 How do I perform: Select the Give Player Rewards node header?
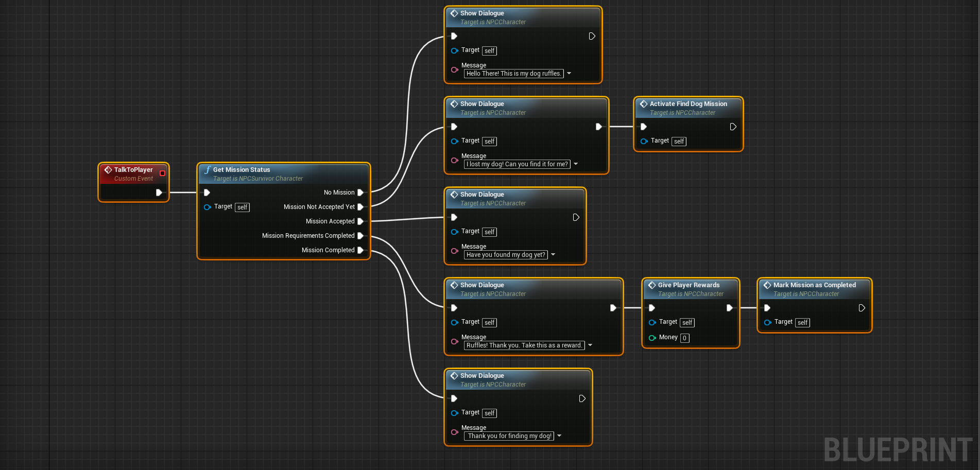[x=689, y=285]
